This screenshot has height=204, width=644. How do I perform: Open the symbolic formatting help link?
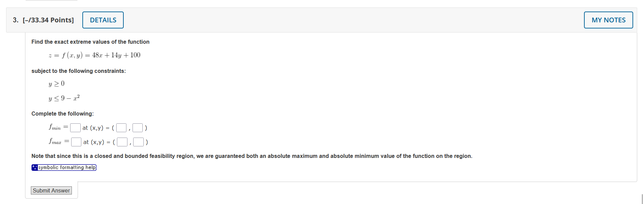point(66,167)
